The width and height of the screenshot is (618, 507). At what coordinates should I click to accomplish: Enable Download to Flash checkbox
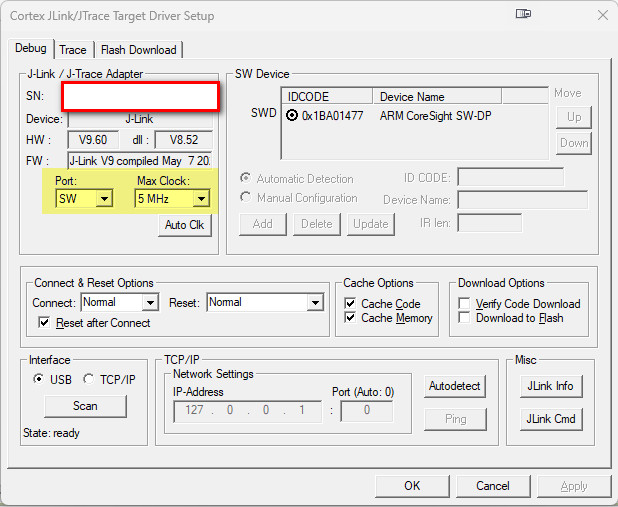tap(464, 317)
